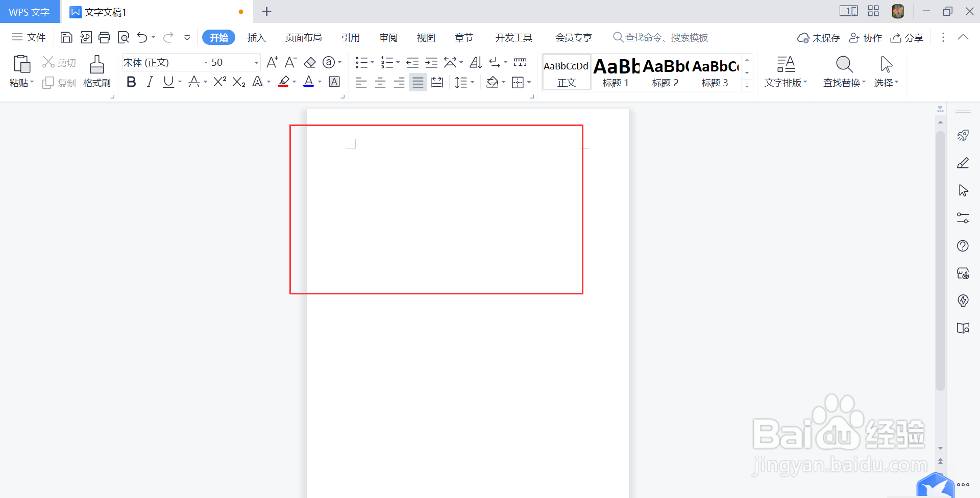Switch to 开发工具 tab

point(514,37)
